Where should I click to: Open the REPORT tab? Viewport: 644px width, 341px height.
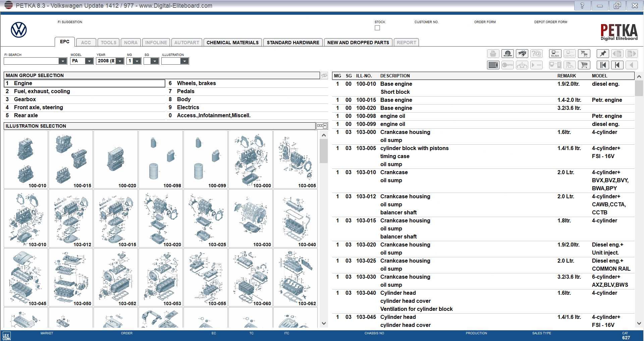tap(406, 43)
